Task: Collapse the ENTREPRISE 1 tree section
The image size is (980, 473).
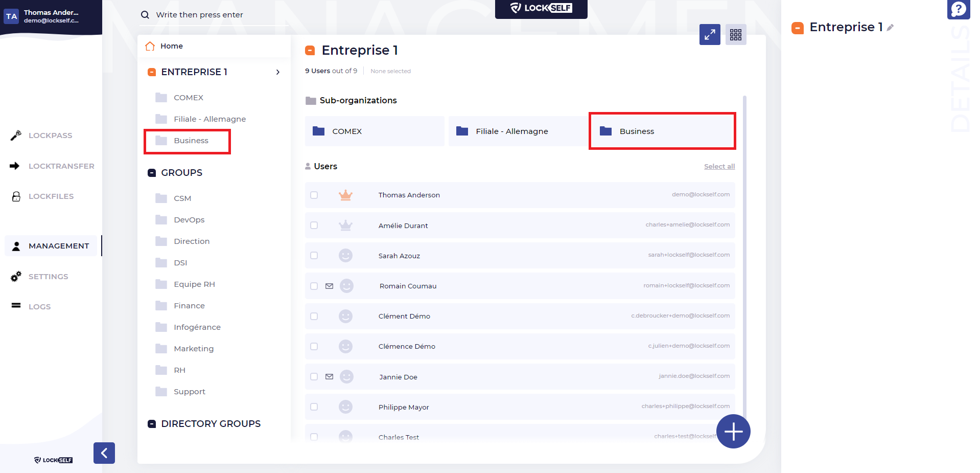Action: [x=152, y=72]
